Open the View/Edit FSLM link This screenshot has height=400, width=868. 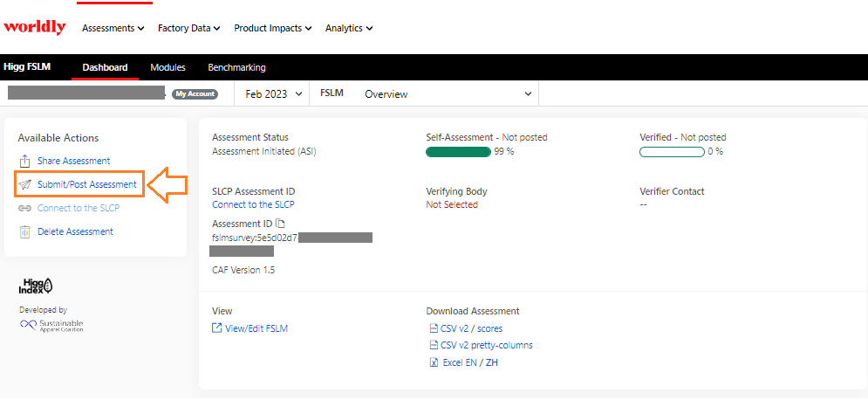[x=256, y=328]
